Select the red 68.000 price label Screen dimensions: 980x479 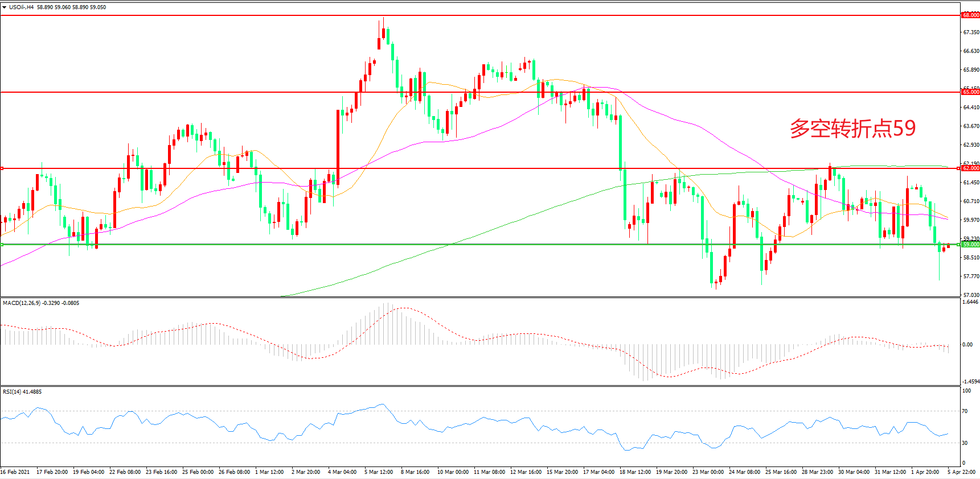[x=970, y=15]
